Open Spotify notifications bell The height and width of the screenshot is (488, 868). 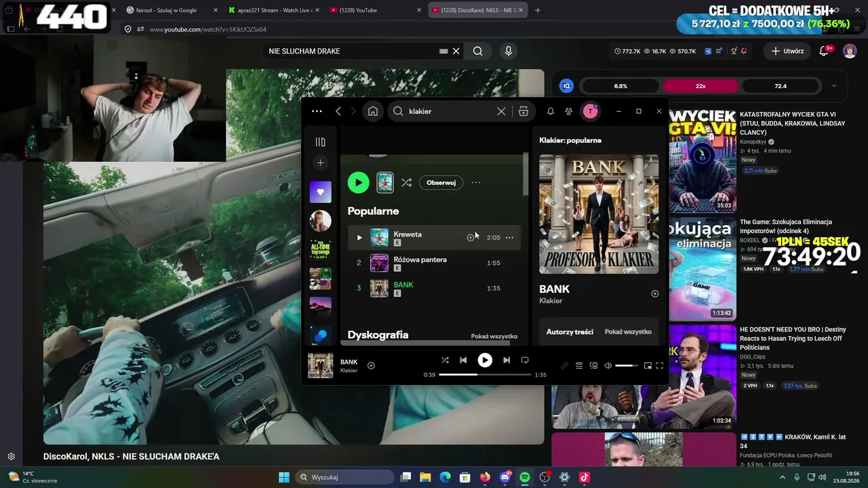pos(551,111)
